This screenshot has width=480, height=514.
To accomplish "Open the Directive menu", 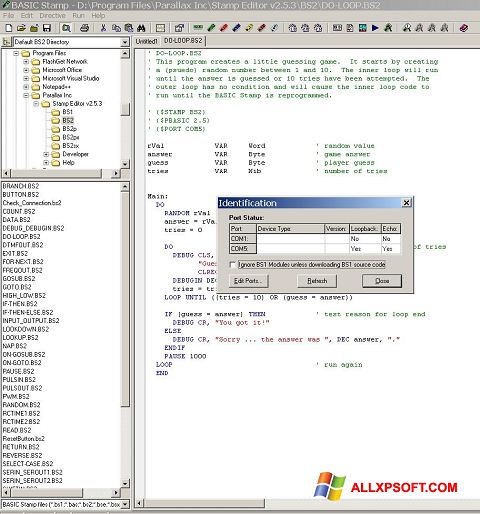I will pos(52,16).
